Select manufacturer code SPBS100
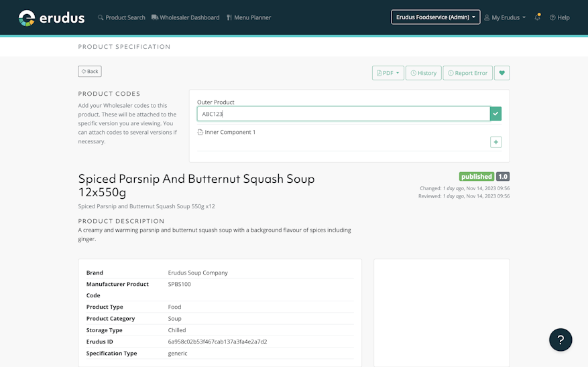 pyautogui.click(x=179, y=284)
